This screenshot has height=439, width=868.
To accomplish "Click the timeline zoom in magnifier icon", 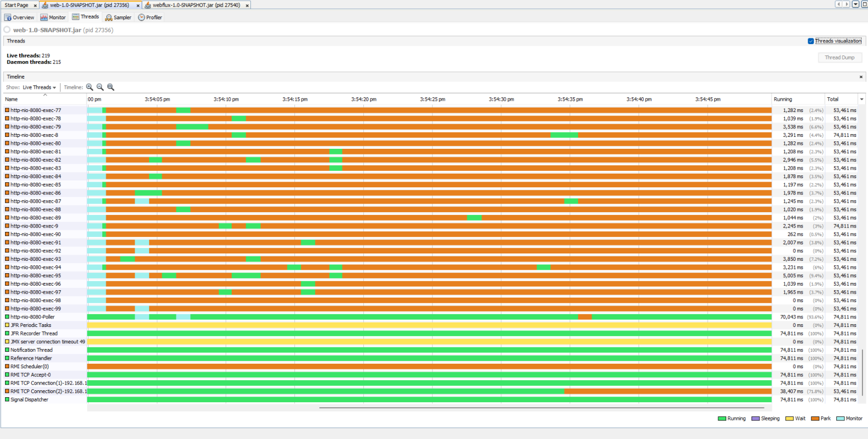I will [x=89, y=87].
